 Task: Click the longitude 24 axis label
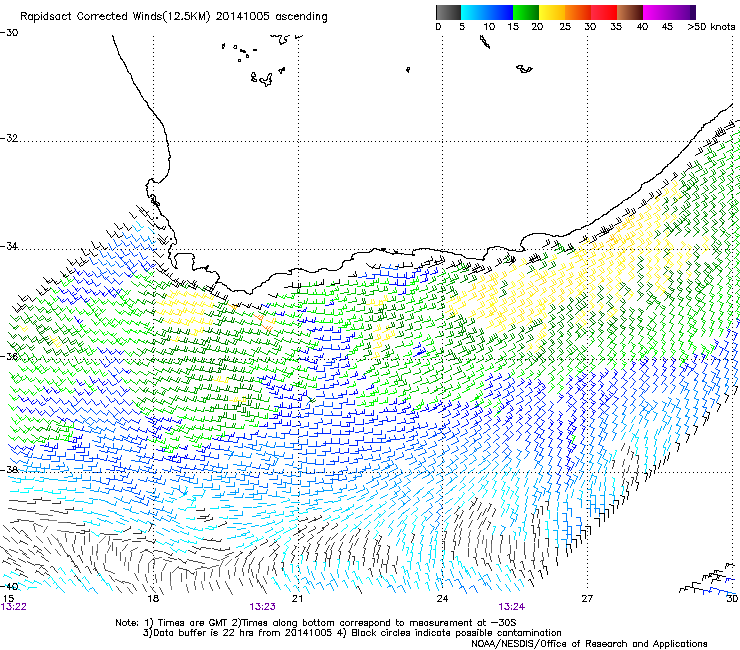click(442, 599)
